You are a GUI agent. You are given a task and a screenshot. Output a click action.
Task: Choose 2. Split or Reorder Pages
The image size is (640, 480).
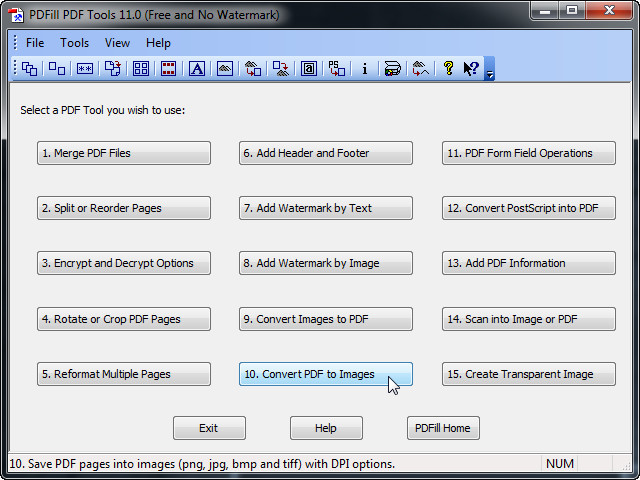pos(124,208)
